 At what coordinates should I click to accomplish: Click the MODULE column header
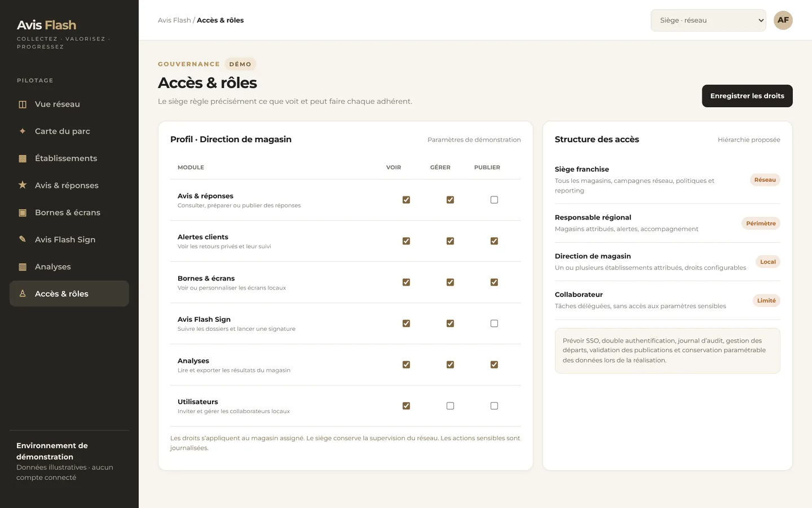click(x=191, y=168)
